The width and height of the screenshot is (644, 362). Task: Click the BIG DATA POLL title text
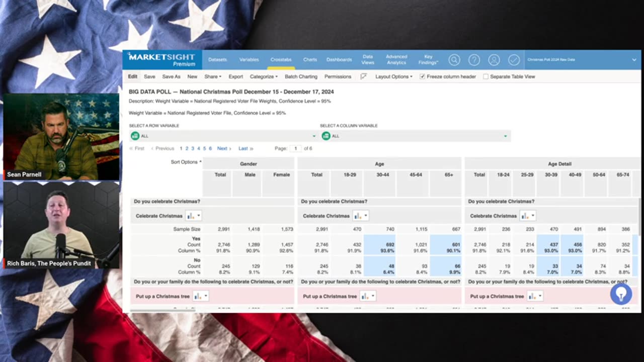tap(231, 92)
